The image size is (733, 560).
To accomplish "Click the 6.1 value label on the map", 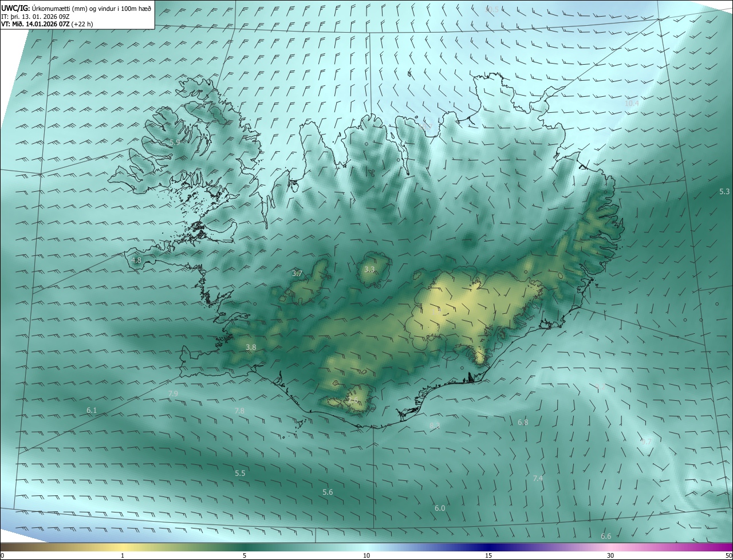I will click(92, 410).
